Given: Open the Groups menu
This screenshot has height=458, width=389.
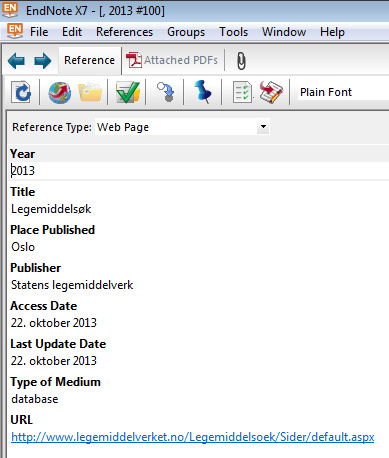Looking at the screenshot, I should coord(186,32).
